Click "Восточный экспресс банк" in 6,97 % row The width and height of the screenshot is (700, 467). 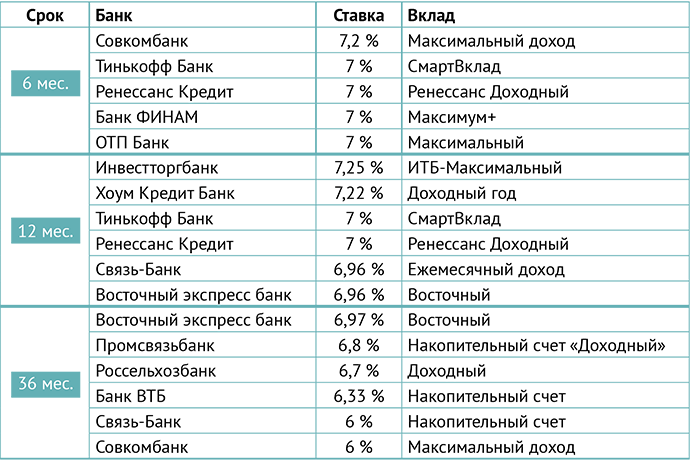click(193, 320)
